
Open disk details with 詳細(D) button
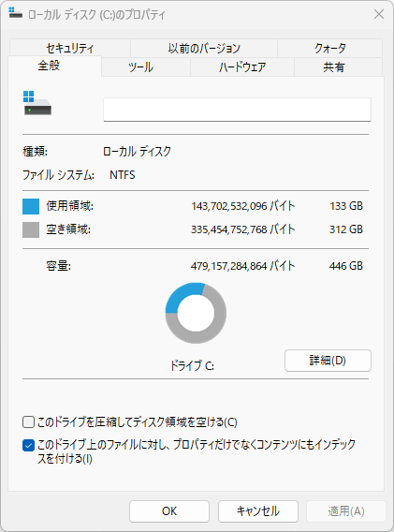coord(328,361)
